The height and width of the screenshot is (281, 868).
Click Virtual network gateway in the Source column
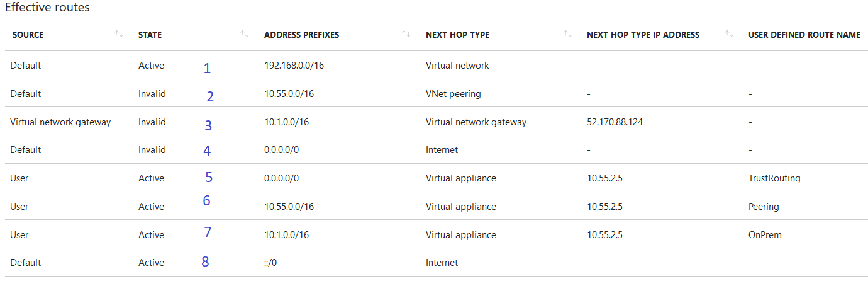click(x=60, y=122)
